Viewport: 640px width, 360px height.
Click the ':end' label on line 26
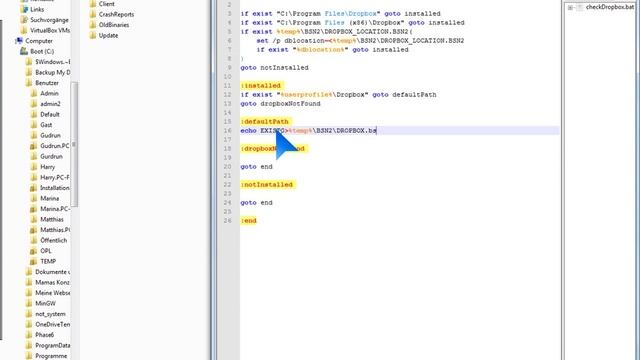click(249, 220)
